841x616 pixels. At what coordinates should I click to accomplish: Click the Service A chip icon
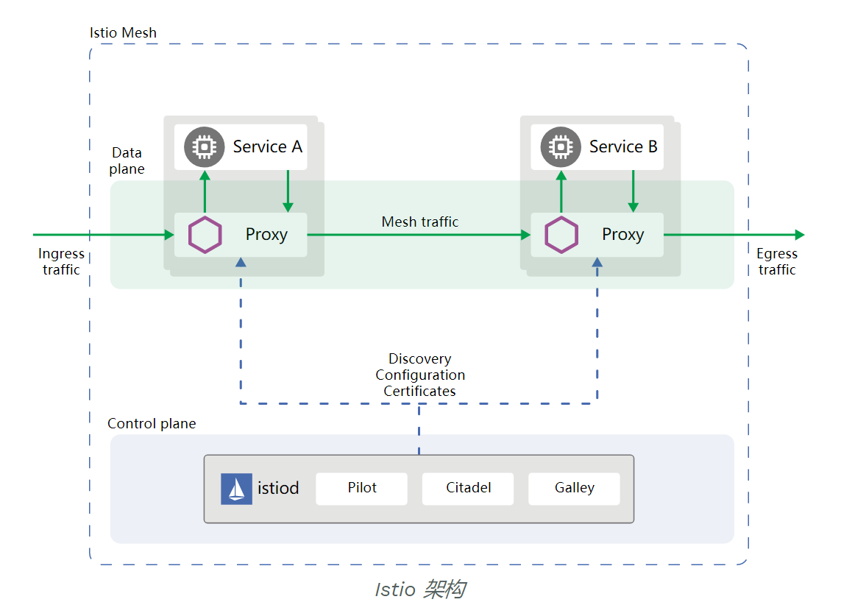pyautogui.click(x=205, y=147)
